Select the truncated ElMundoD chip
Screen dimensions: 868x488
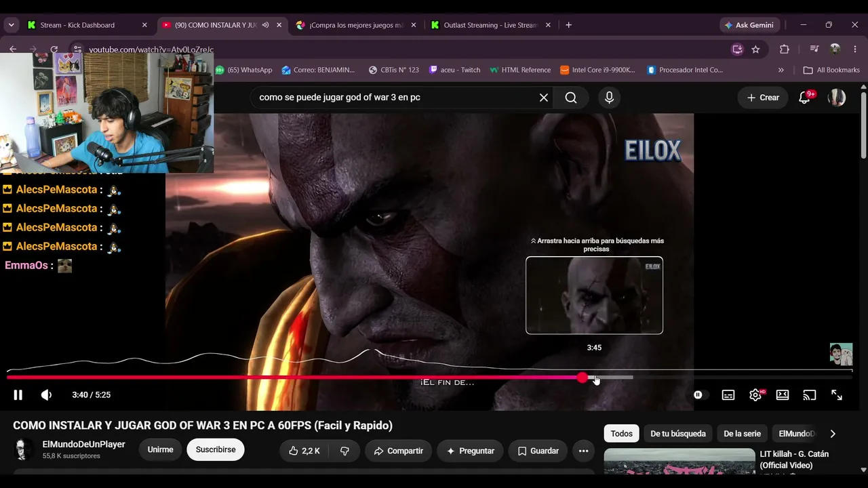(797, 434)
